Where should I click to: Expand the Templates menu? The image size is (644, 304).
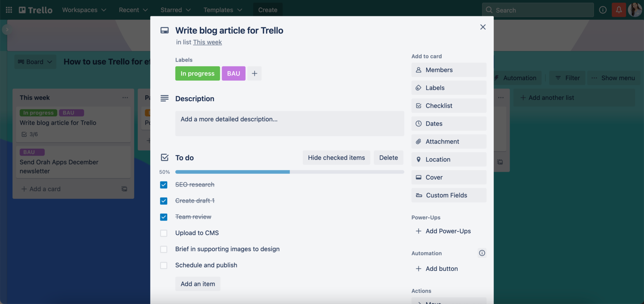click(x=222, y=9)
